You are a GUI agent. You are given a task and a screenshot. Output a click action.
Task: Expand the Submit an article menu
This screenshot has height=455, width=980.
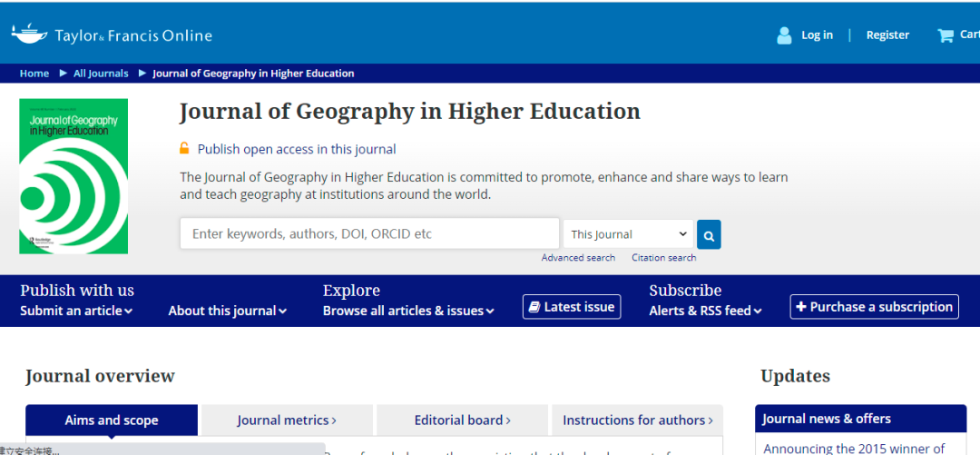[x=76, y=311]
